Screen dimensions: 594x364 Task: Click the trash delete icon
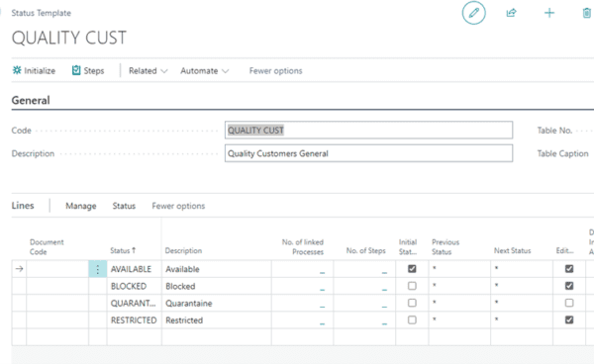point(586,13)
